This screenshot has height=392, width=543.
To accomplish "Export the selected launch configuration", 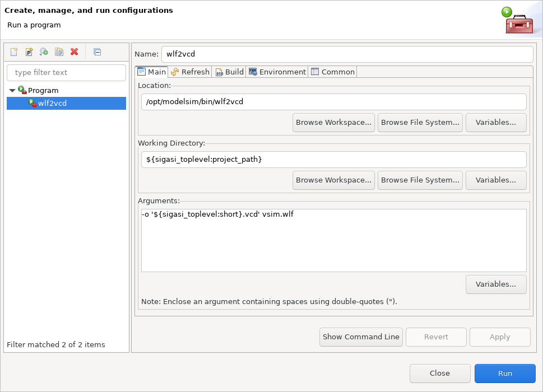I will click(44, 52).
